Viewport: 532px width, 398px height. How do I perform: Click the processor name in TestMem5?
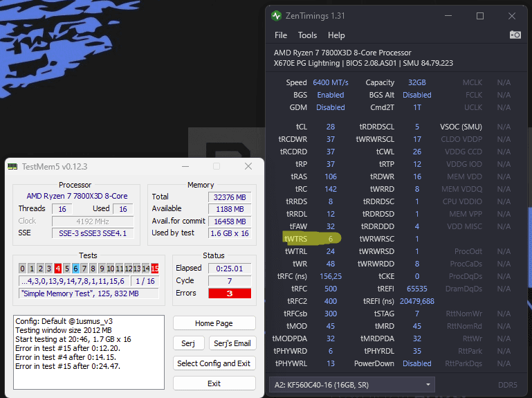click(77, 196)
